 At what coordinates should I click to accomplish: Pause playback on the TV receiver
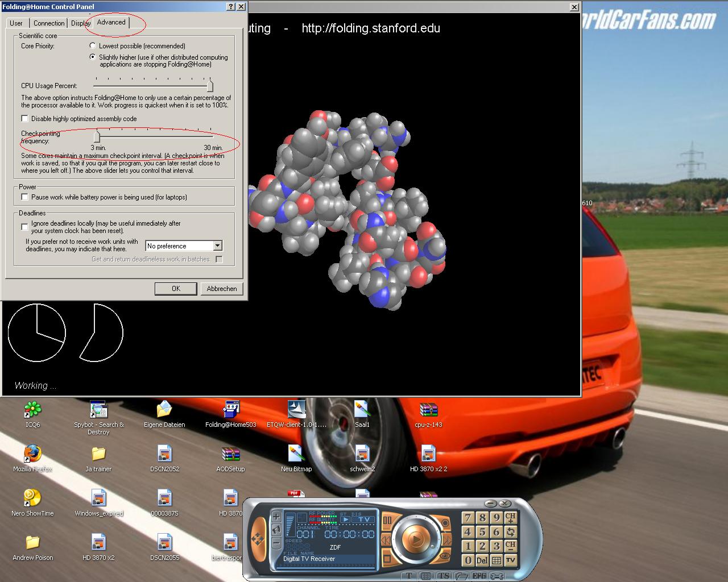[387, 519]
